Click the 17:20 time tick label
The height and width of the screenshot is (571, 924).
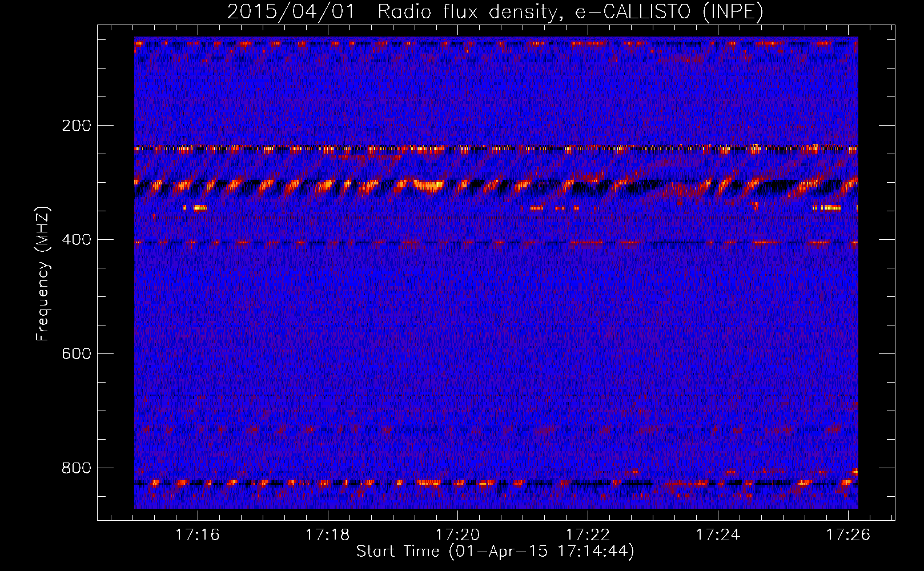pos(457,534)
